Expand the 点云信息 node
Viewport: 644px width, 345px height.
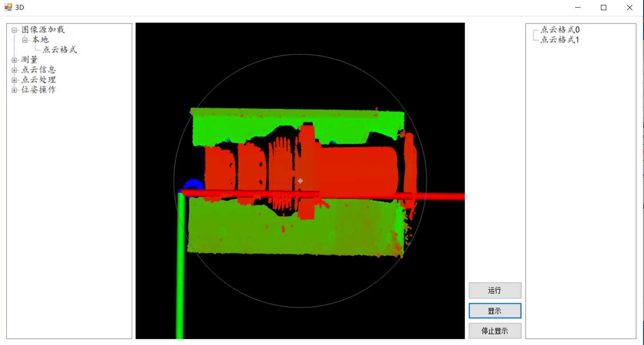pyautogui.click(x=15, y=70)
